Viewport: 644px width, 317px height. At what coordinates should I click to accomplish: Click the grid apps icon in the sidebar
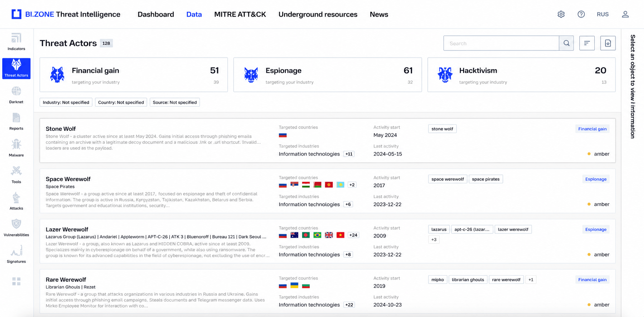[16, 281]
